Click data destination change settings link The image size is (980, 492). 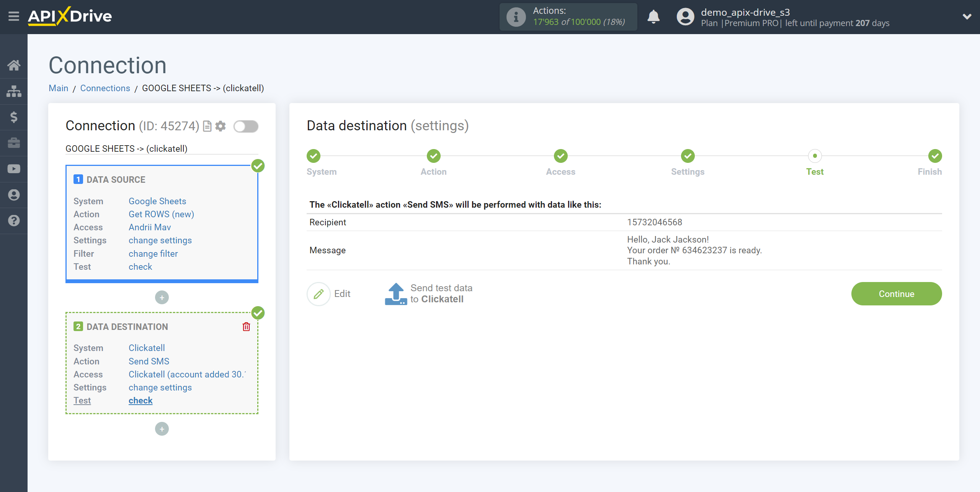[x=160, y=387]
